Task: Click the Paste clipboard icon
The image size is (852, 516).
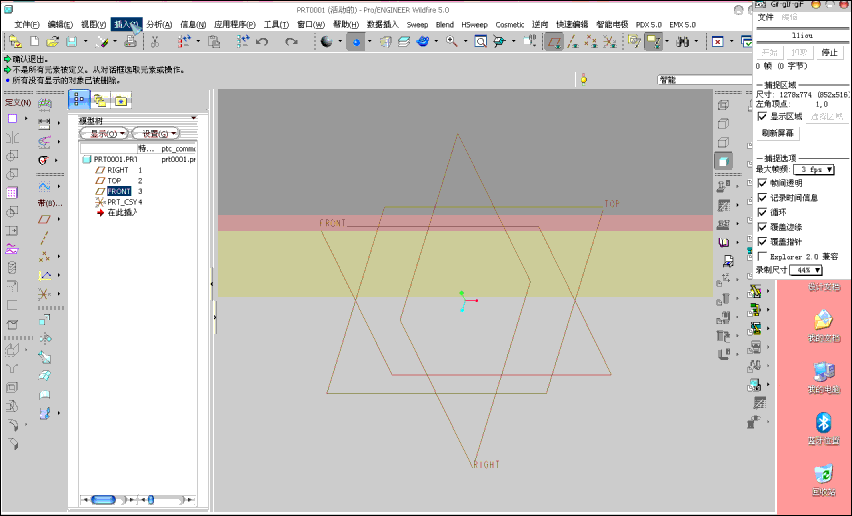Action: 214,41
